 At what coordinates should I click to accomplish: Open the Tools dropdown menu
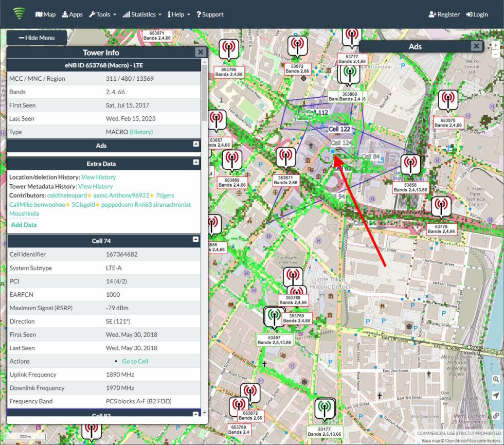pyautogui.click(x=102, y=14)
